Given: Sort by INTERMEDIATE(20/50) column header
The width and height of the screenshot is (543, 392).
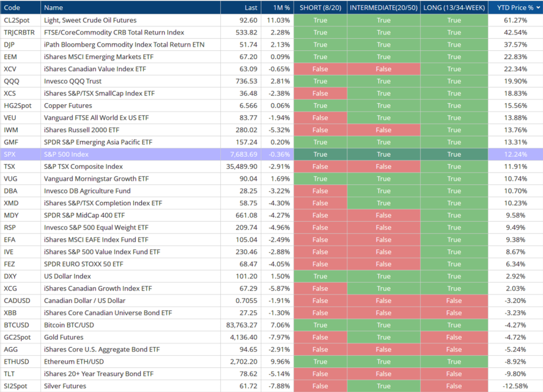Looking at the screenshot, I should click(x=384, y=7).
